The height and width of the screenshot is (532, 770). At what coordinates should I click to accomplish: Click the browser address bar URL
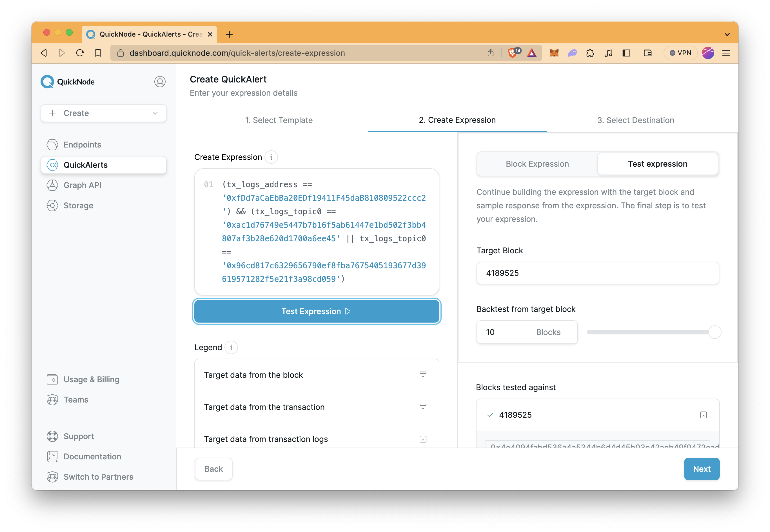(237, 53)
